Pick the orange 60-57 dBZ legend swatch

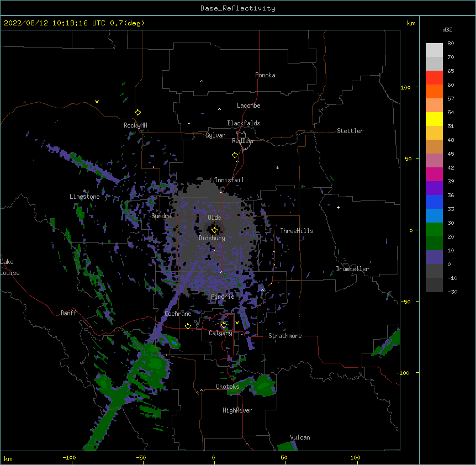click(x=434, y=91)
